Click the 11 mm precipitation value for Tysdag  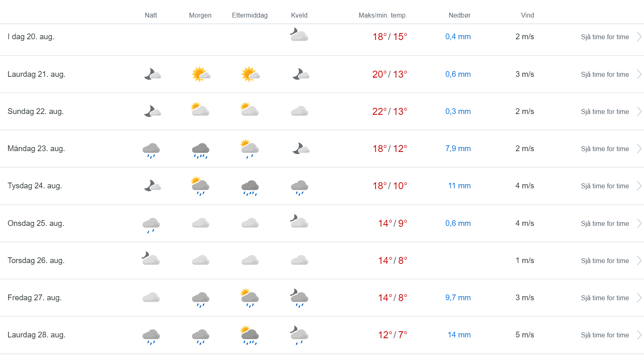point(459,186)
